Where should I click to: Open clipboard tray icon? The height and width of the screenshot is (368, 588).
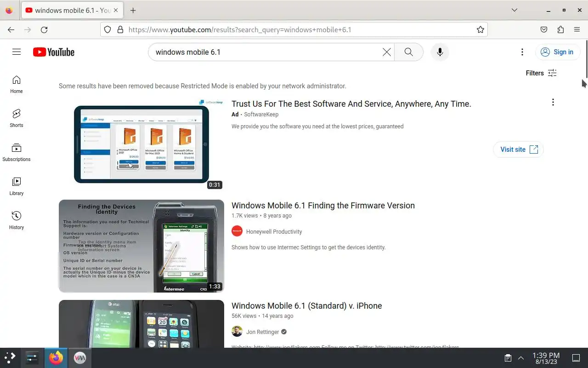[x=508, y=358]
